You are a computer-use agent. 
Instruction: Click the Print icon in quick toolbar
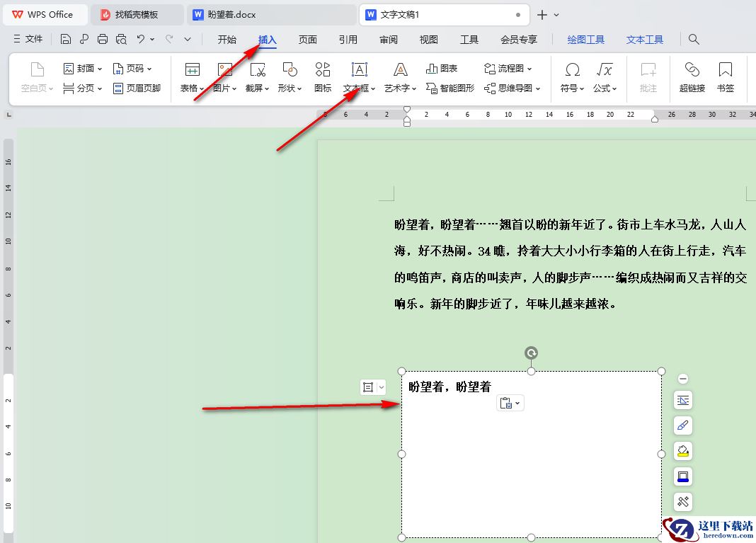click(x=102, y=39)
